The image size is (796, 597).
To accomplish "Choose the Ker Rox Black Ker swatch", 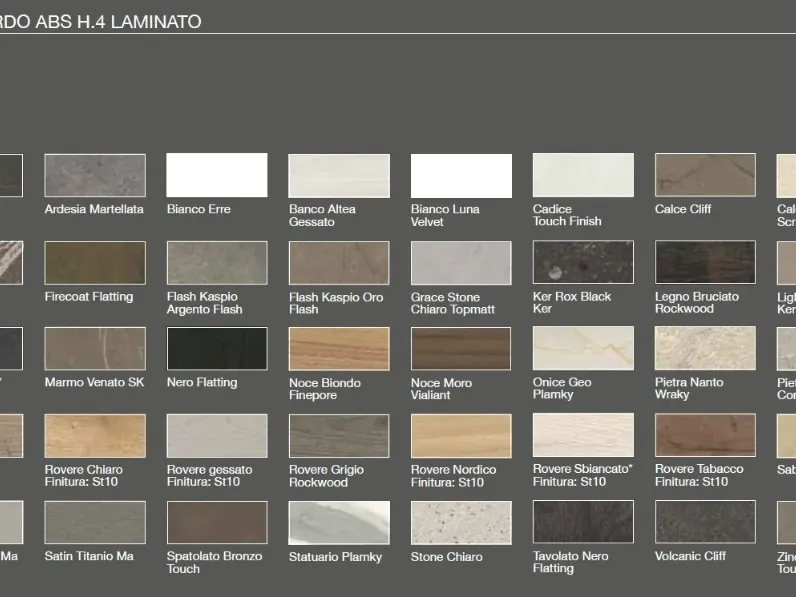I will click(583, 262).
